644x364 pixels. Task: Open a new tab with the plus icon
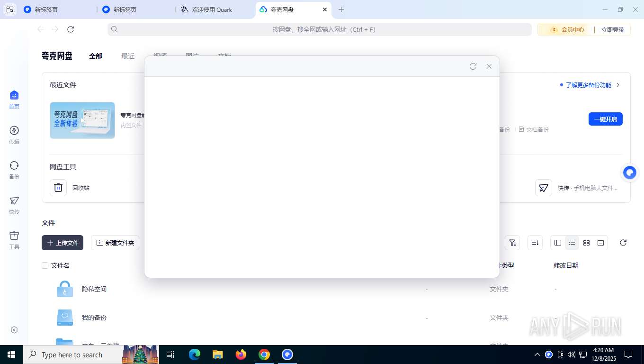[x=341, y=9]
